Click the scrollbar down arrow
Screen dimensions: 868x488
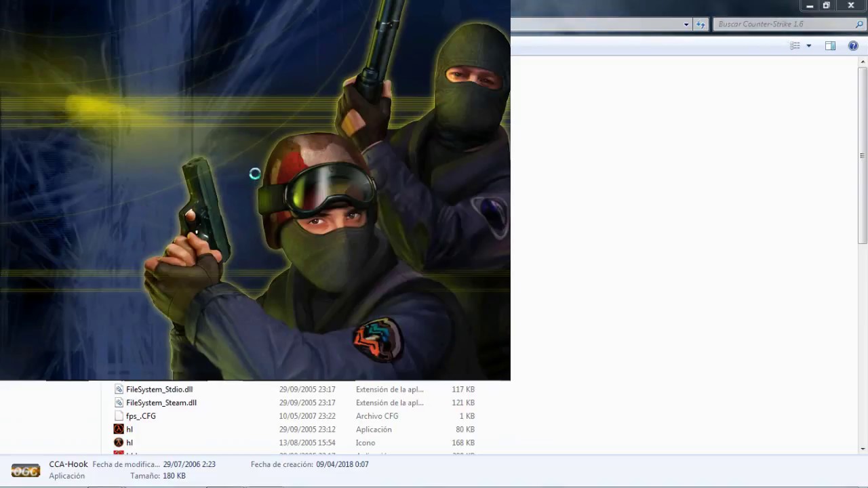pyautogui.click(x=863, y=449)
